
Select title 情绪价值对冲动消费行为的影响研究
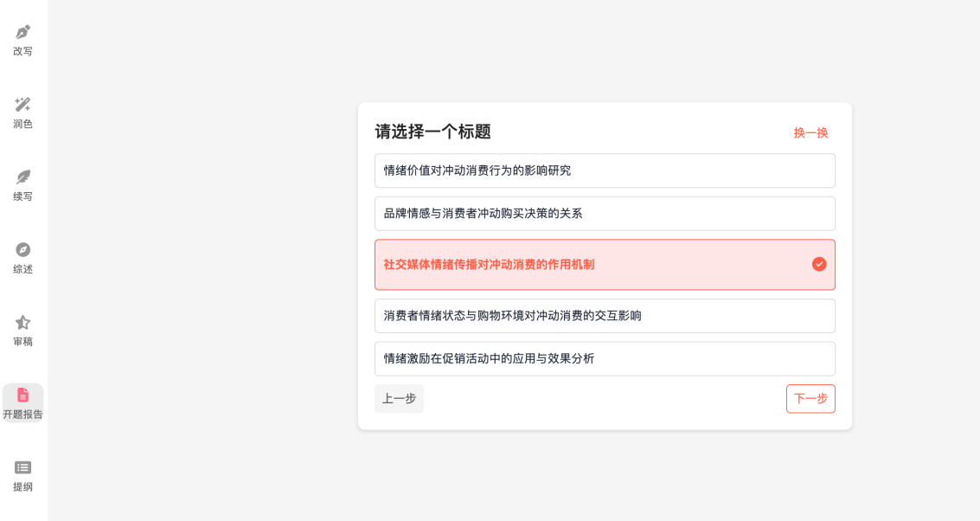click(605, 170)
